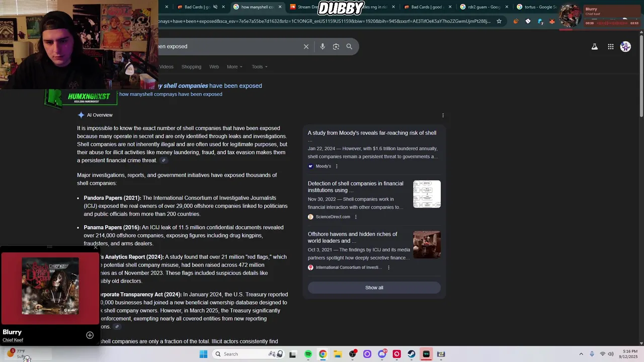644x362 pixels.
Task: Start a voice search with the microphone
Action: point(323,46)
